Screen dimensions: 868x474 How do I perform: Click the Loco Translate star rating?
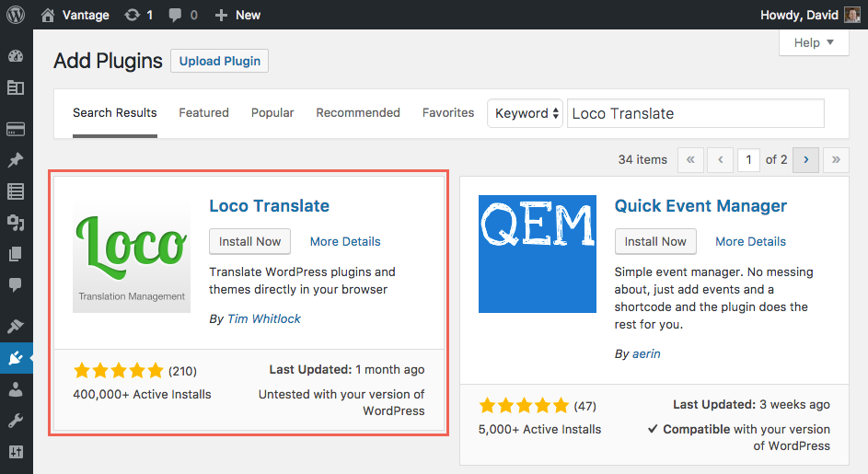tap(119, 370)
